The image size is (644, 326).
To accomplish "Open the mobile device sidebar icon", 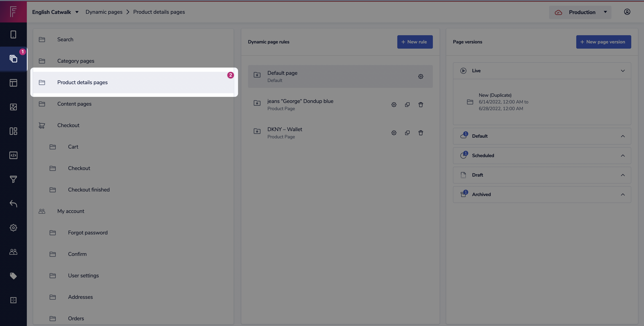I will [x=13, y=35].
